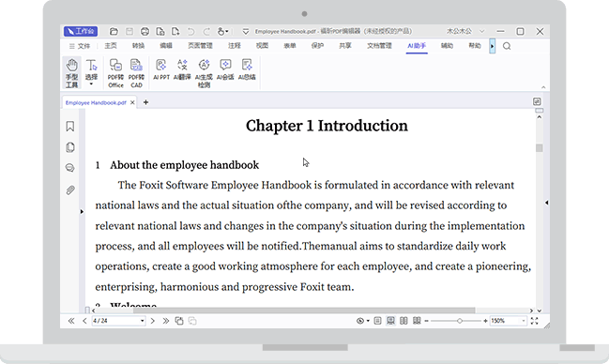Select the Hand tool in ribbon
Image resolution: width=609 pixels, height=364 pixels.
[72, 72]
